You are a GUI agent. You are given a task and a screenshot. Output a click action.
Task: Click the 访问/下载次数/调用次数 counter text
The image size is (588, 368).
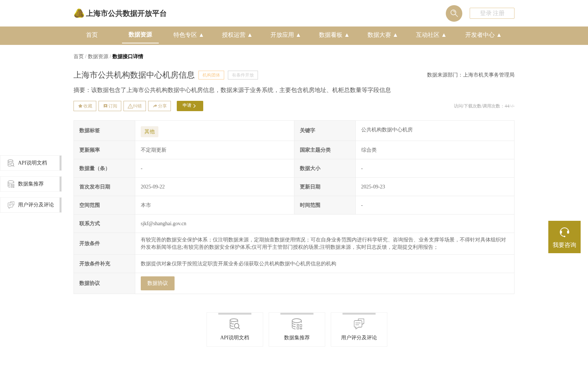[x=484, y=106]
